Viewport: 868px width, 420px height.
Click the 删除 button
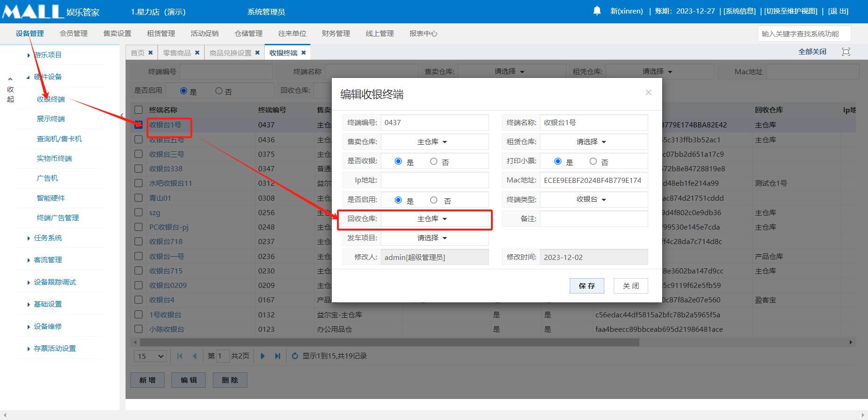pyautogui.click(x=230, y=380)
